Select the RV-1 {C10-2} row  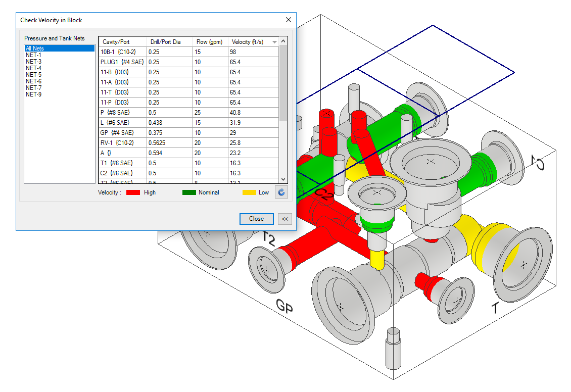[x=189, y=143]
